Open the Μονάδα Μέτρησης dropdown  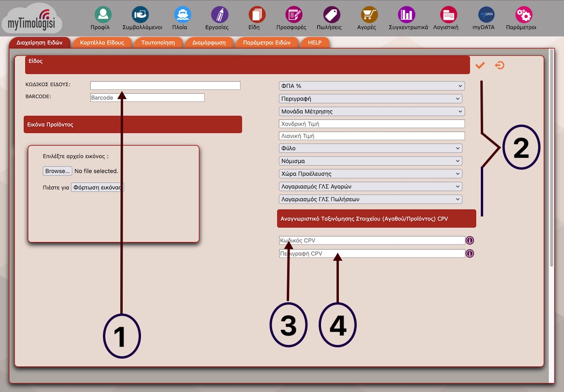pyautogui.click(x=371, y=111)
